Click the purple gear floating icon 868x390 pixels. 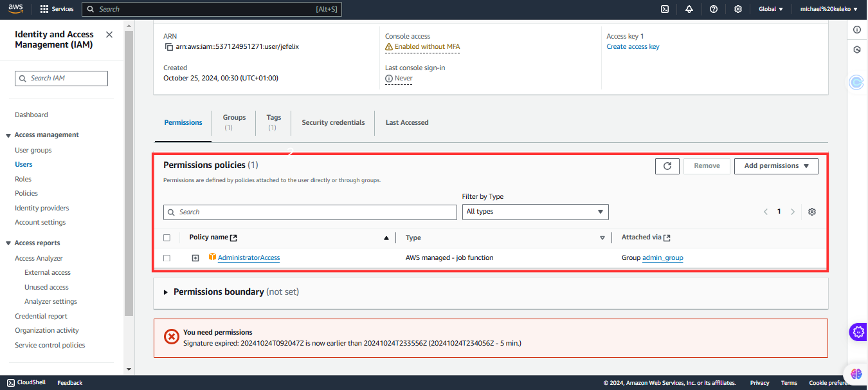pyautogui.click(x=858, y=332)
